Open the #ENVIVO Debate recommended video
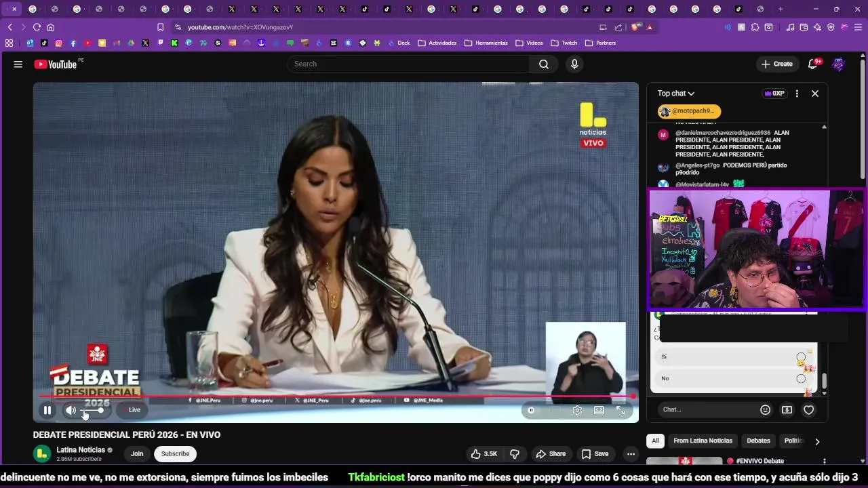Image resolution: width=868 pixels, height=488 pixels. pos(736,462)
